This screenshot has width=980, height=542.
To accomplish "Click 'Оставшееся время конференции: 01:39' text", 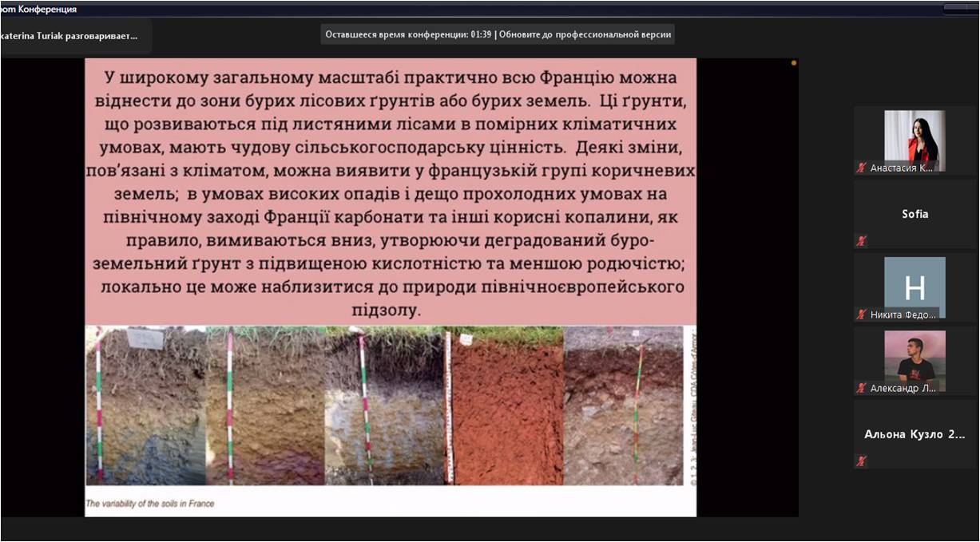I will 408,35.
